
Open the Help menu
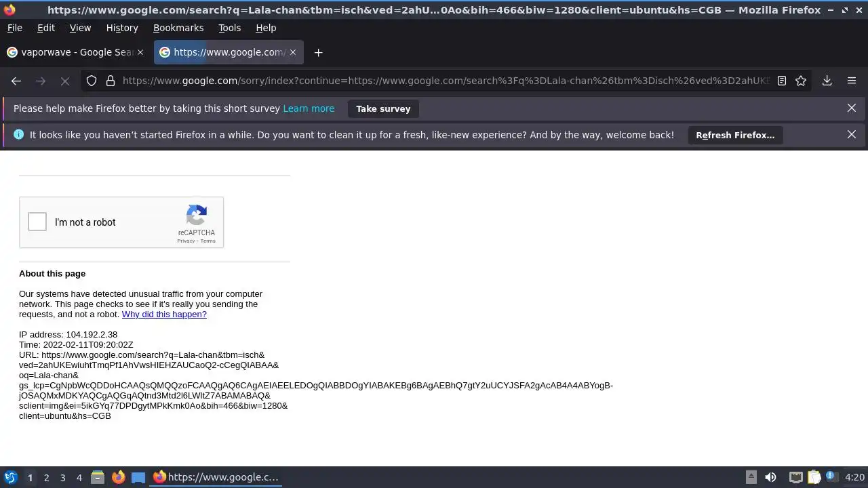[266, 28]
